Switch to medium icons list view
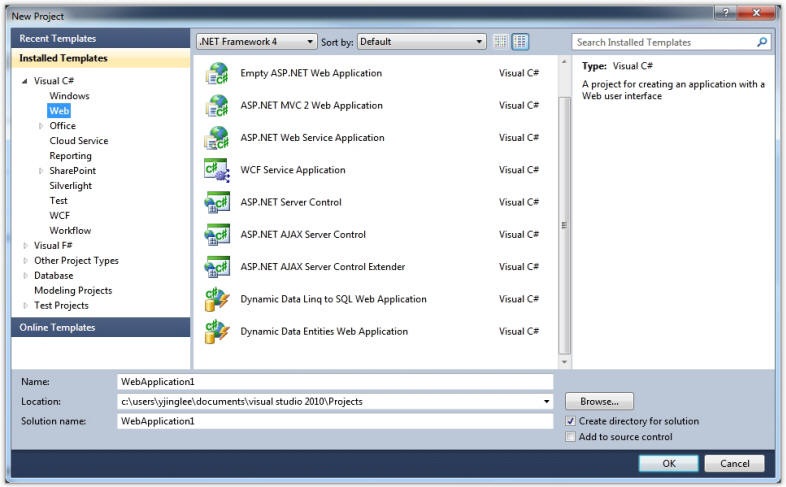The width and height of the screenshot is (786, 487). click(x=520, y=42)
